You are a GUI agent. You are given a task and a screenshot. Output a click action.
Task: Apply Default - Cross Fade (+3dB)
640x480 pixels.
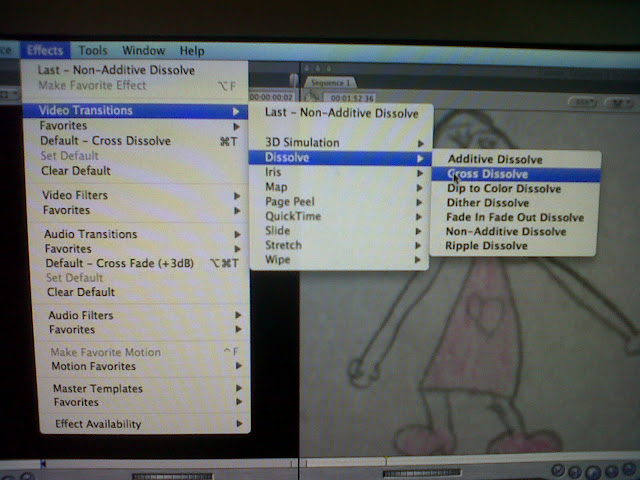(141, 263)
